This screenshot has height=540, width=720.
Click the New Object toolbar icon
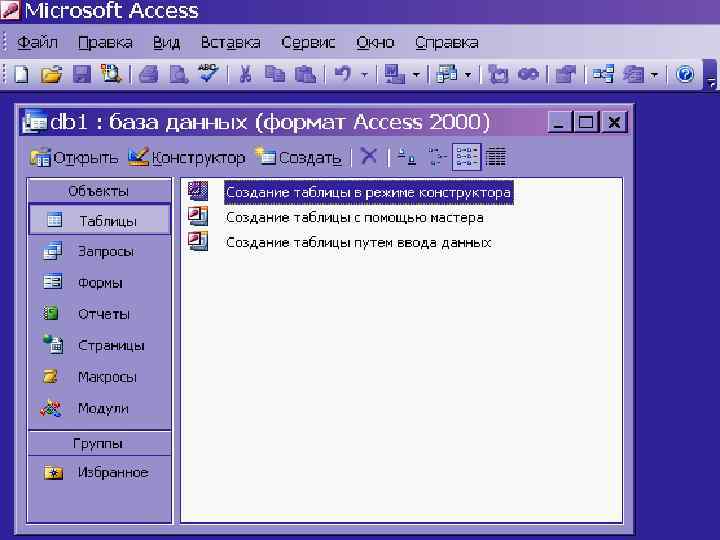(x=633, y=74)
